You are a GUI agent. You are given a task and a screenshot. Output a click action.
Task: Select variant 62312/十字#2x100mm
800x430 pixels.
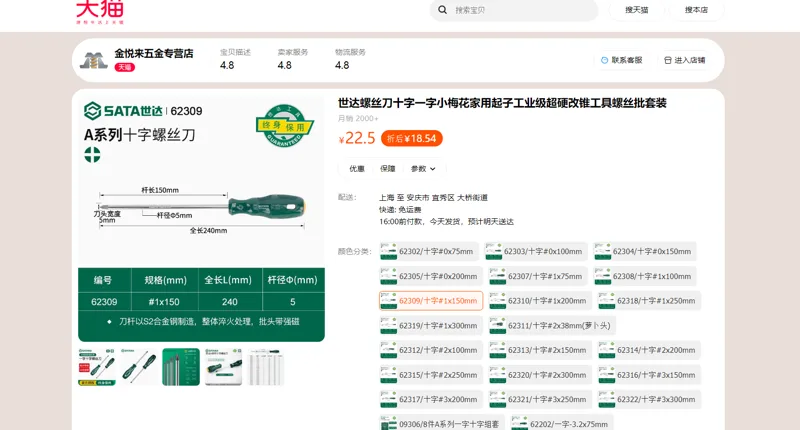tap(431, 350)
